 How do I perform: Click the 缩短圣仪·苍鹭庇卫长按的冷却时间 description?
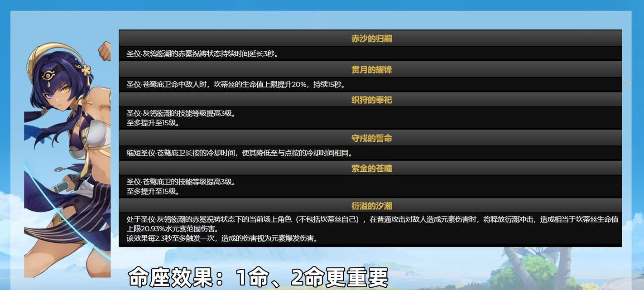pos(239,153)
